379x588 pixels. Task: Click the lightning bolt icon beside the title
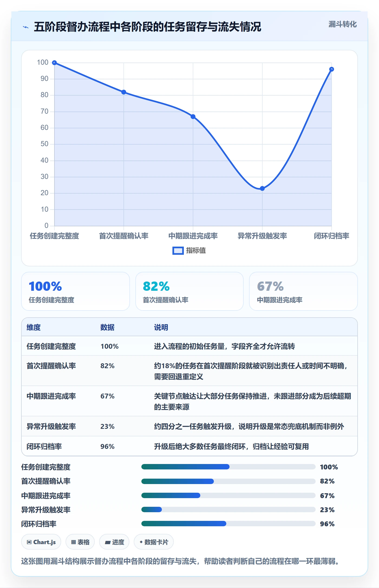coord(26,27)
